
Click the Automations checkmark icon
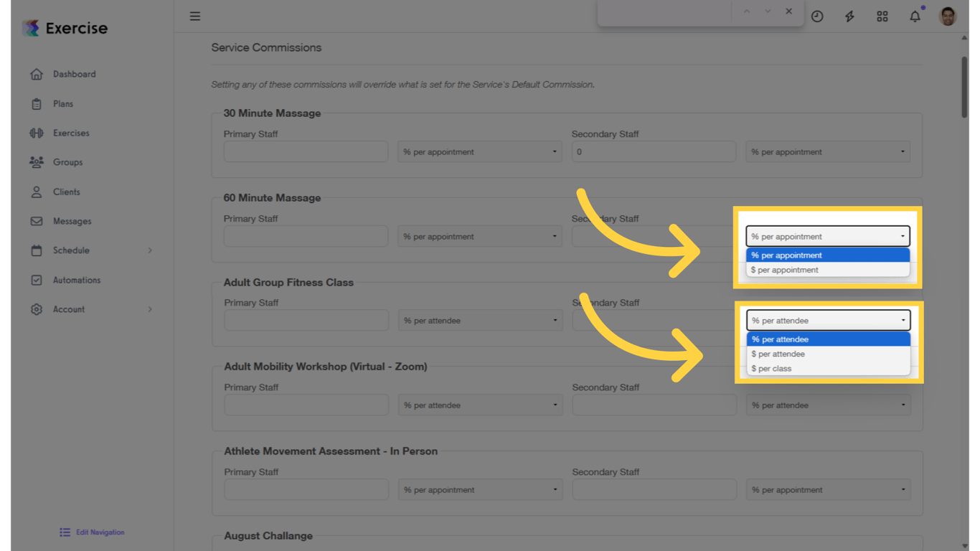point(36,280)
